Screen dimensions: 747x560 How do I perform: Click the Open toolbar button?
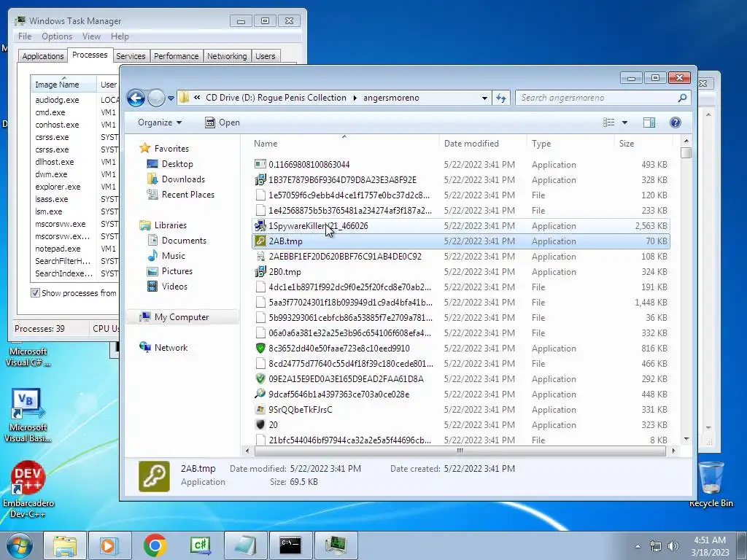[222, 122]
